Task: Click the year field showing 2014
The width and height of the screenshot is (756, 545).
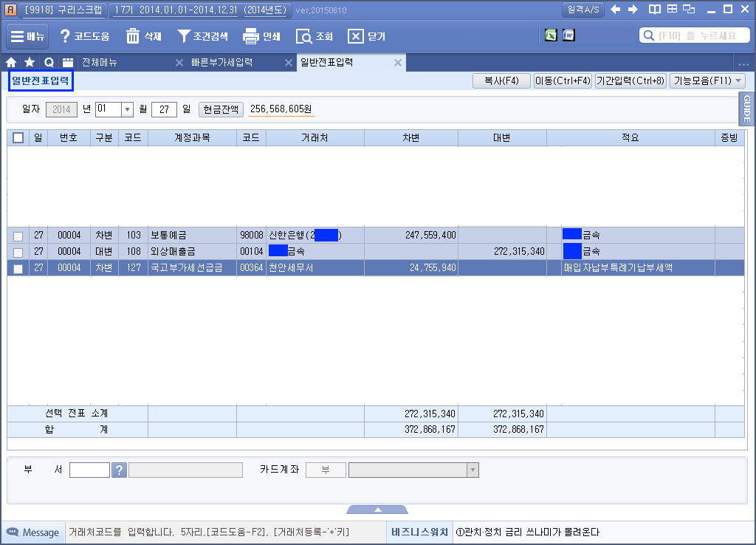Action: point(61,109)
